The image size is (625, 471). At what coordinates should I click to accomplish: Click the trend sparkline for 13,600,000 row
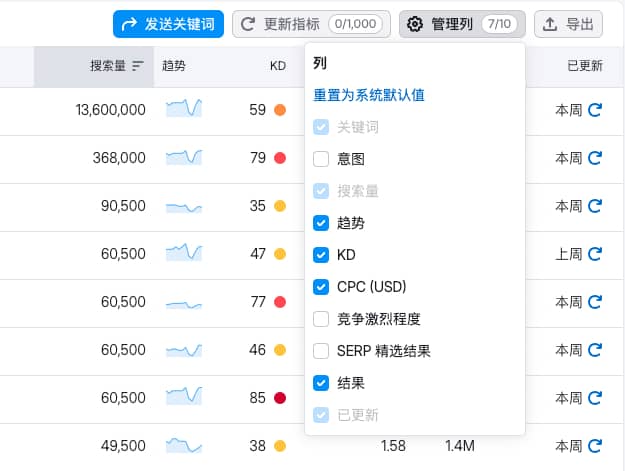pos(184,108)
